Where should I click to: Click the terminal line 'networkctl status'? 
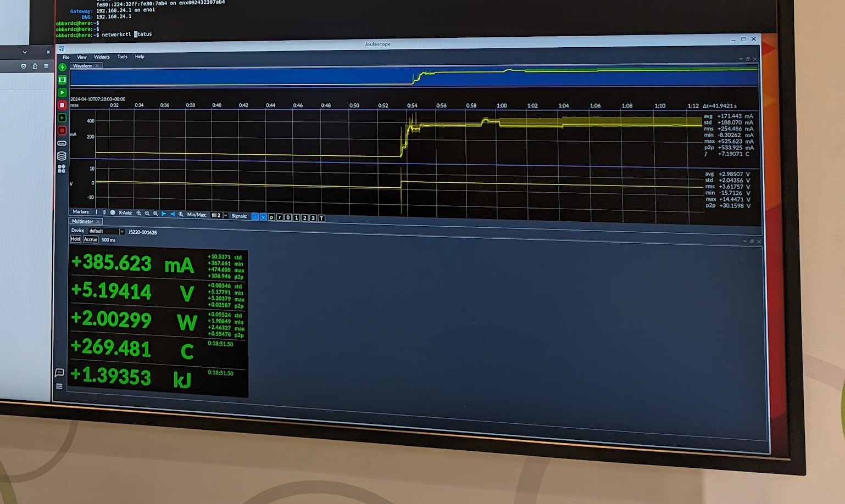(x=126, y=34)
